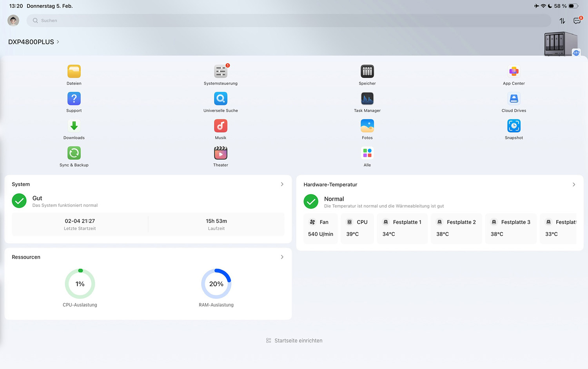Screen dimensions: 588x369
Task: Open the notifications message icon
Action: tap(577, 21)
